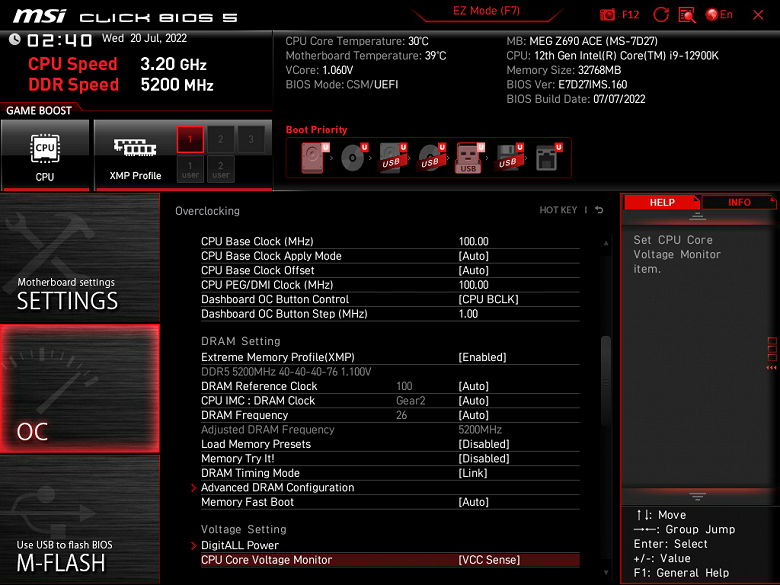Click the Adjusted DRAM Frequency 5200MHz value
The width and height of the screenshot is (780, 585).
tap(480, 429)
